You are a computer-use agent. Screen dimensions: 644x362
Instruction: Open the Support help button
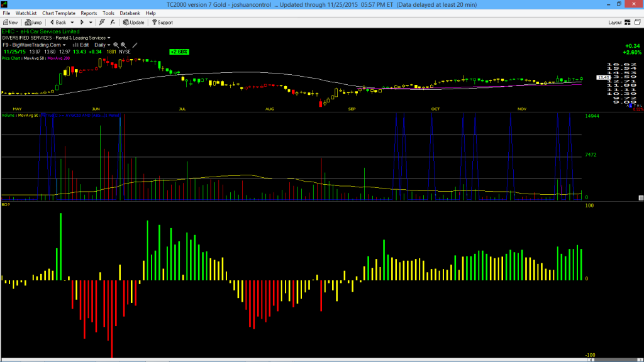tap(163, 23)
